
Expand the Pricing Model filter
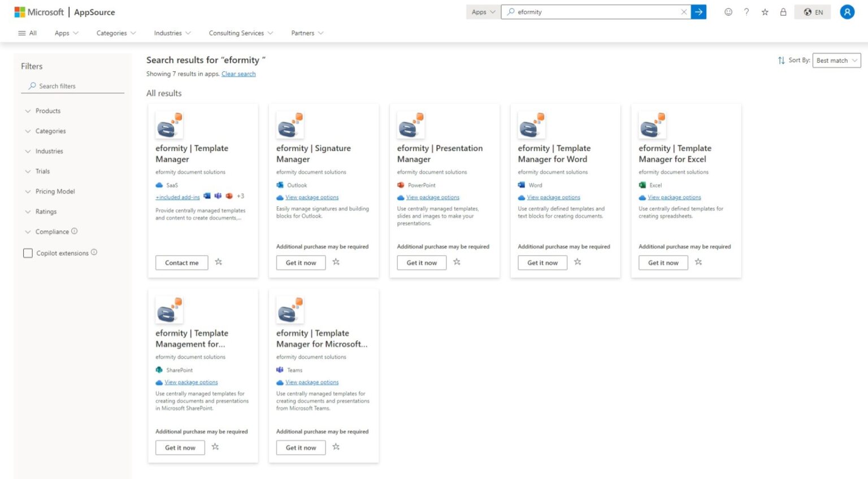point(55,191)
